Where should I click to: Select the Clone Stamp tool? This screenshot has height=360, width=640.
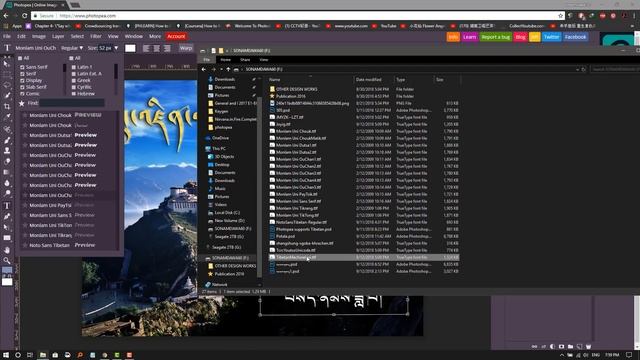7,151
